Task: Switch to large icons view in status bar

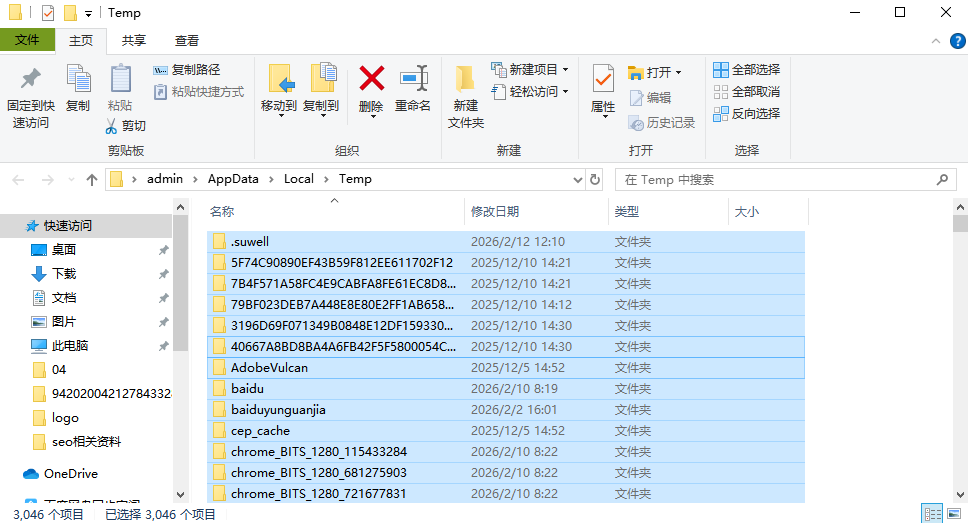Action: [954, 514]
